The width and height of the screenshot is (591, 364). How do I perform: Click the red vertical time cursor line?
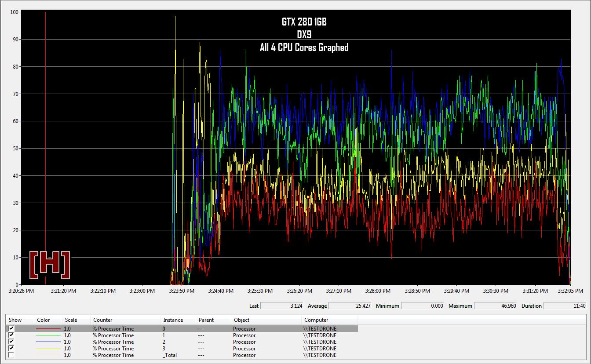pyautogui.click(x=45, y=148)
